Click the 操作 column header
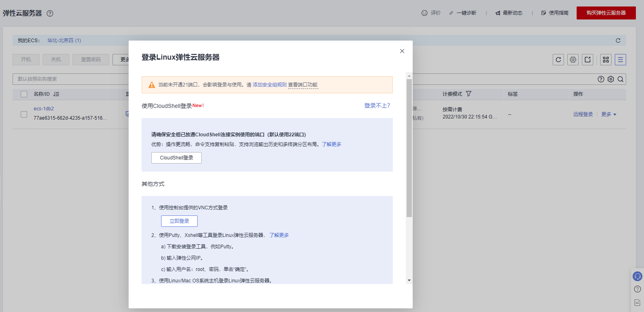Screen dimensions: 644x312 coord(578,94)
